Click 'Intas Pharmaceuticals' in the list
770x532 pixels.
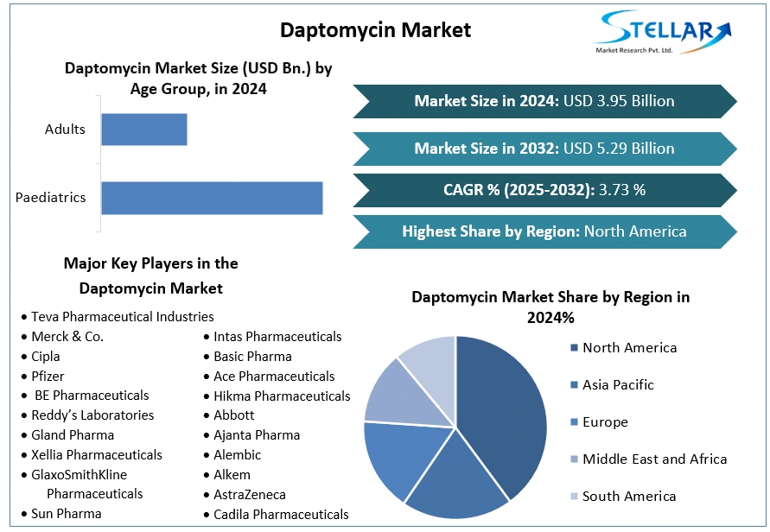[x=277, y=337]
